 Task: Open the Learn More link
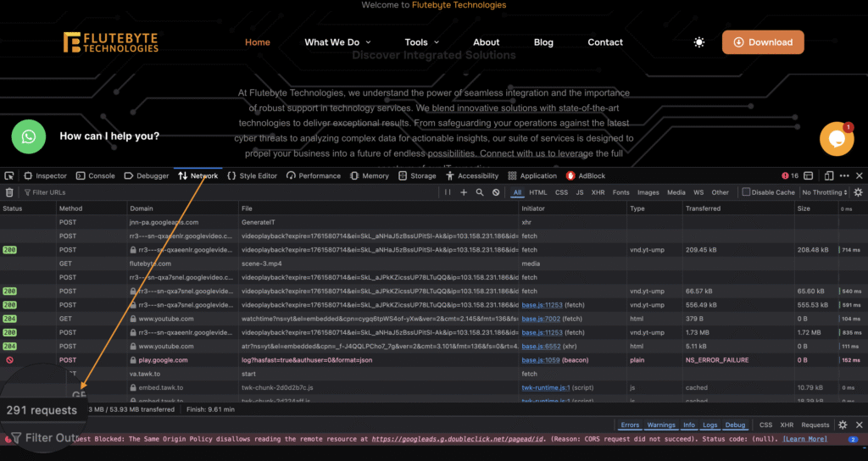(x=804, y=439)
